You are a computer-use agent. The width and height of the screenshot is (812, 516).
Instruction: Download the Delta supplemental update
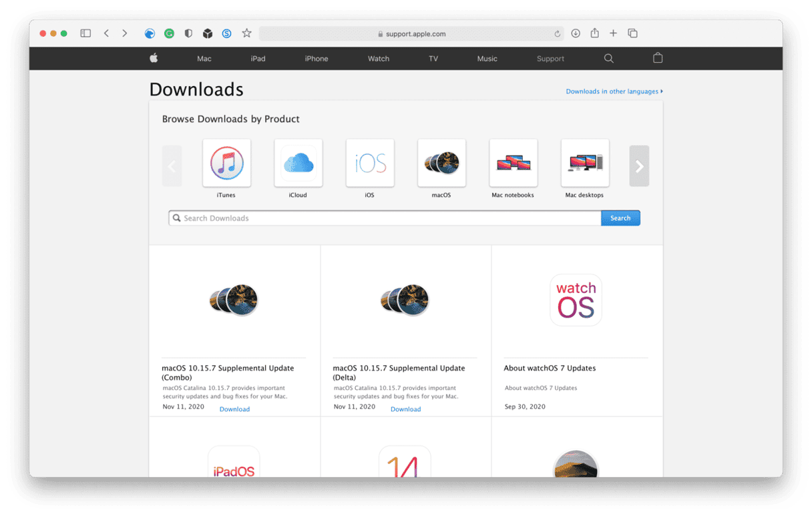tap(405, 409)
